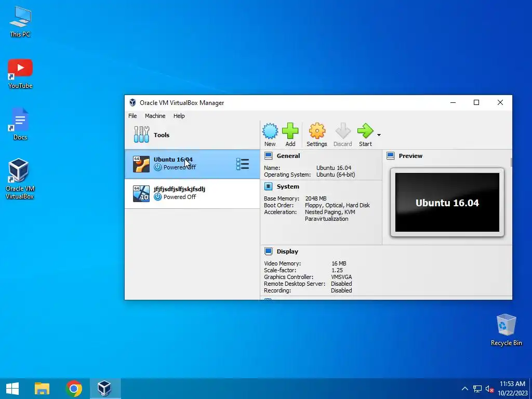The image size is (532, 399).
Task: Click the VirtualBox title bar logo icon
Action: click(132, 103)
